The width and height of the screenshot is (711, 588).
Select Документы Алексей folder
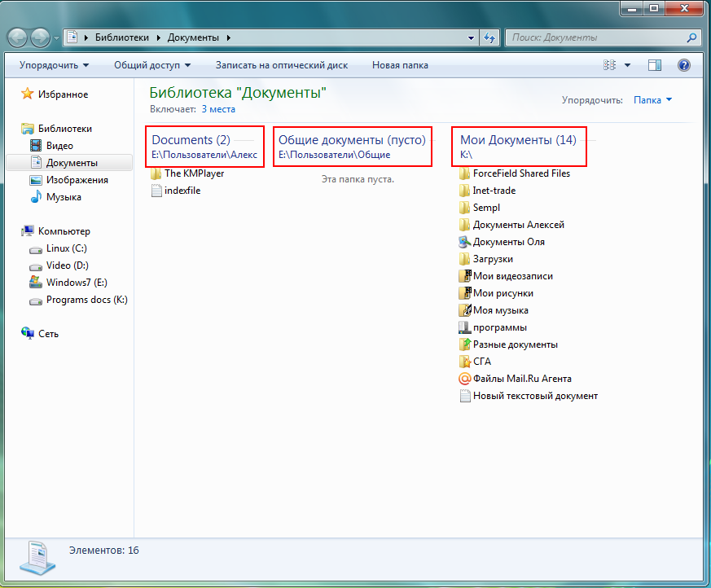pos(511,225)
